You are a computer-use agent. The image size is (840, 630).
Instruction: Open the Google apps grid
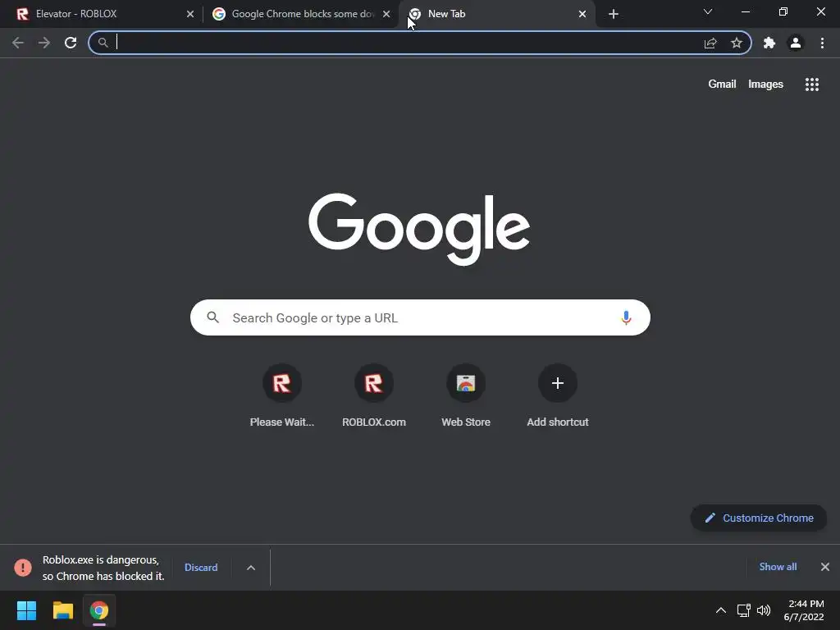[x=812, y=84]
